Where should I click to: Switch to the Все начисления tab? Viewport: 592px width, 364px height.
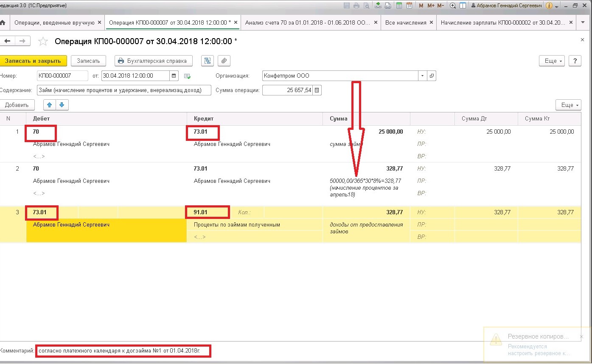click(x=406, y=22)
